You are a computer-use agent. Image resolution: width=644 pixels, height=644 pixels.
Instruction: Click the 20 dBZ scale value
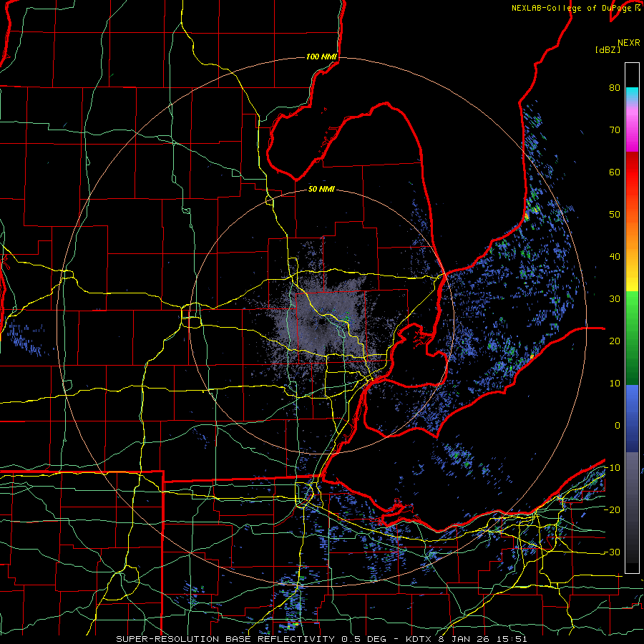[615, 341]
